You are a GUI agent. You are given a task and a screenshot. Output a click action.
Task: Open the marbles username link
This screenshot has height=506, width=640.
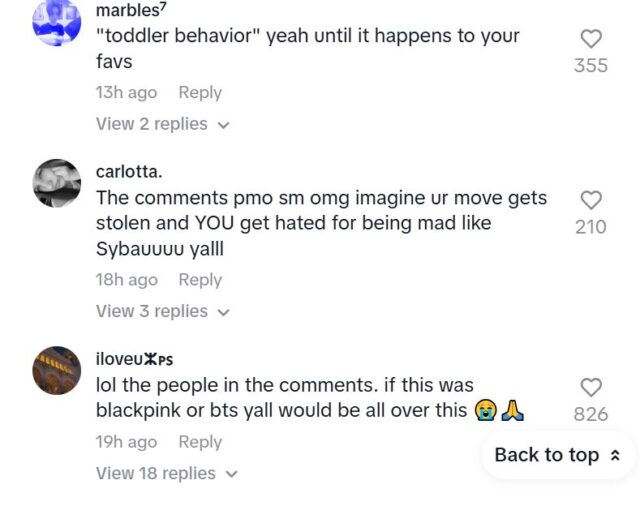pyautogui.click(x=131, y=10)
